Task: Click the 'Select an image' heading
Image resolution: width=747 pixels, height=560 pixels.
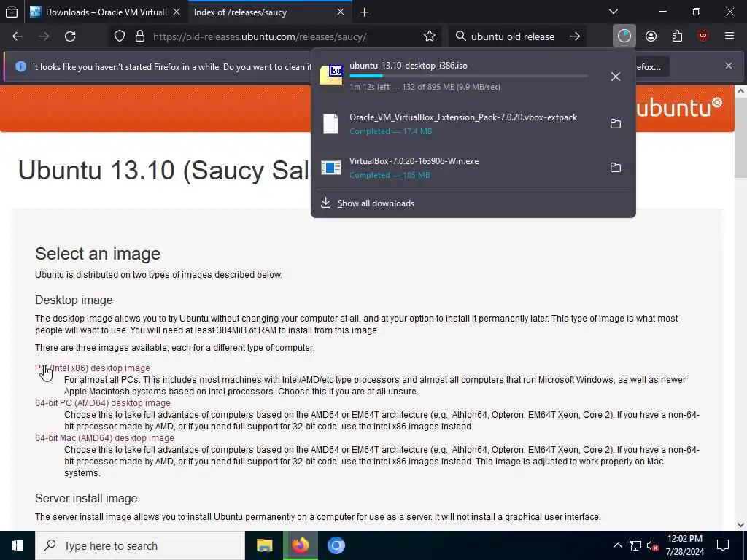Action: tap(98, 254)
